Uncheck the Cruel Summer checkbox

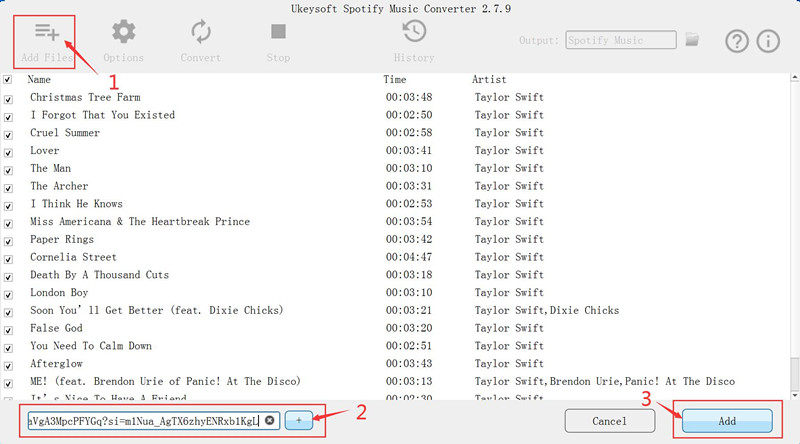[x=8, y=135]
